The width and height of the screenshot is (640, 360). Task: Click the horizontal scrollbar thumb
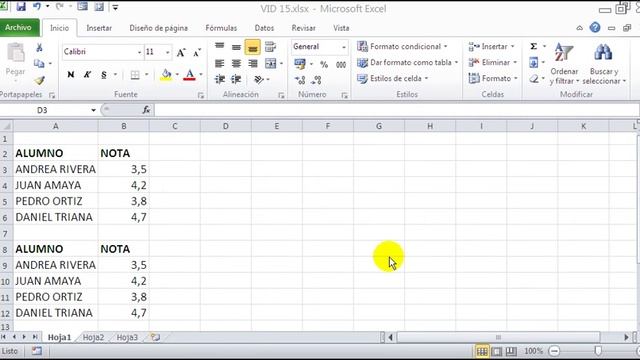coord(498,338)
